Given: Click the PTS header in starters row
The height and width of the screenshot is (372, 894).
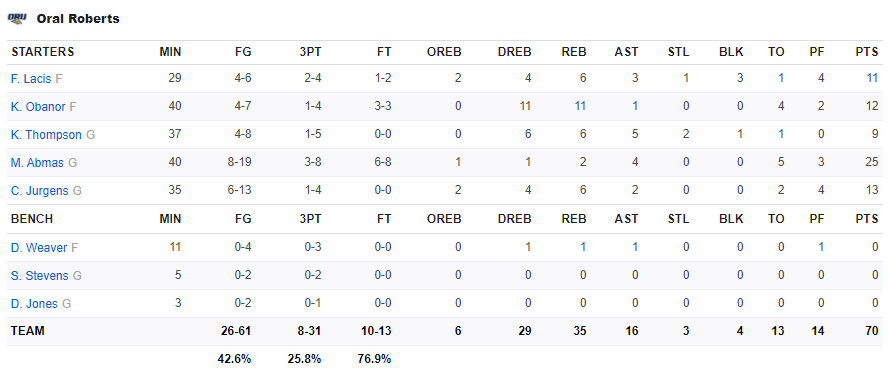Looking at the screenshot, I should pyautogui.click(x=867, y=52).
